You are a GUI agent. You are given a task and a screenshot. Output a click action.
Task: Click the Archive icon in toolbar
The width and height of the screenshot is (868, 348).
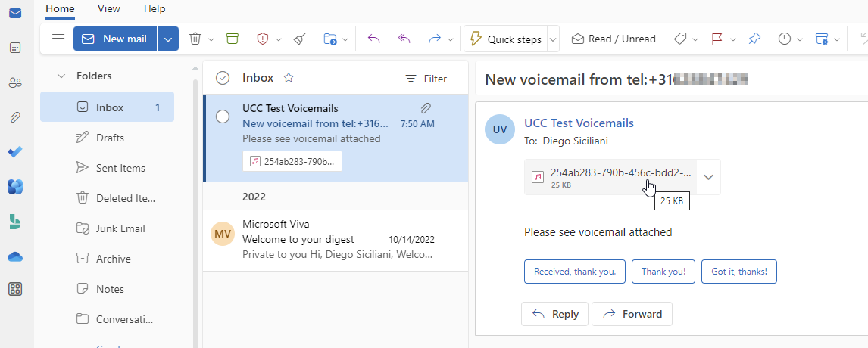tap(233, 39)
